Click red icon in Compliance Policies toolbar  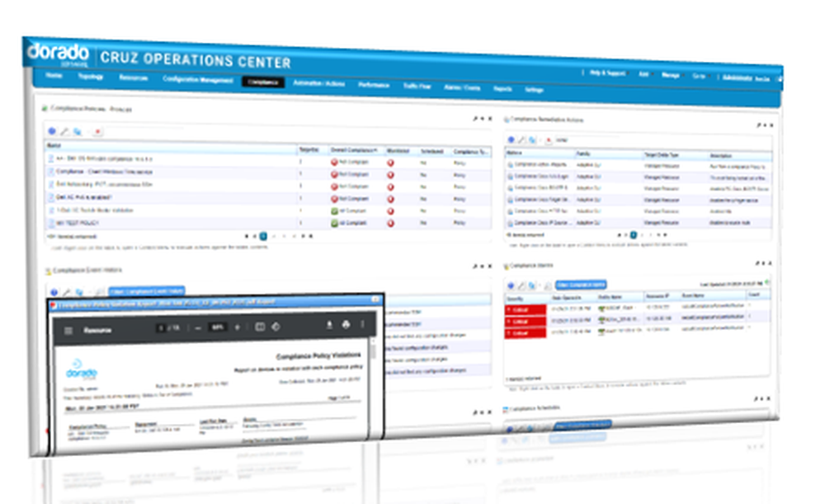[97, 132]
